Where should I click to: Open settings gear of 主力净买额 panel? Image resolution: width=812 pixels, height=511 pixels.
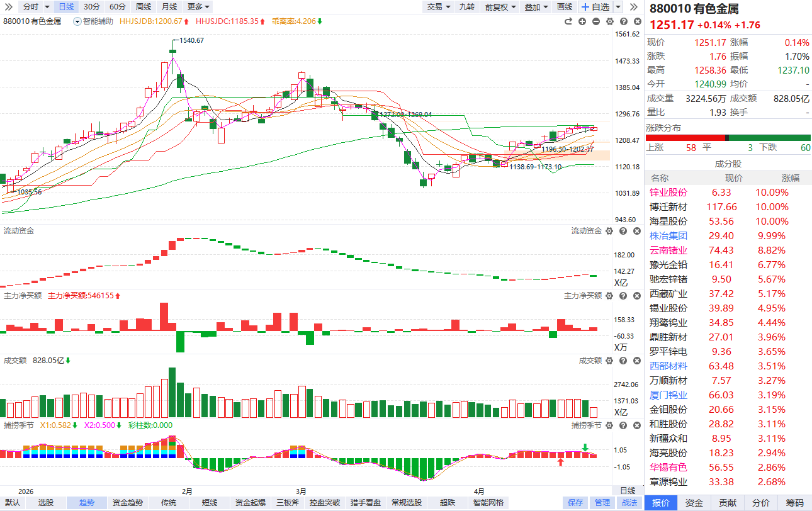[609, 296]
